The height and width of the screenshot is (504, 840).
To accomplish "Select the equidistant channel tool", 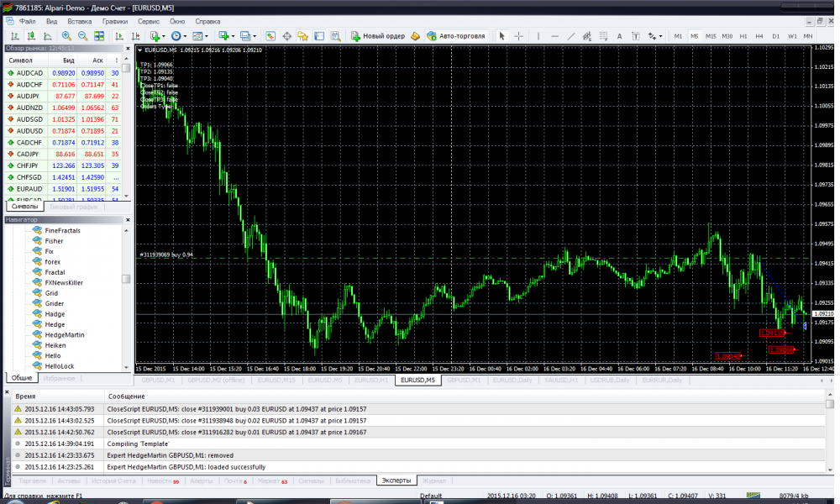I will tap(587, 36).
